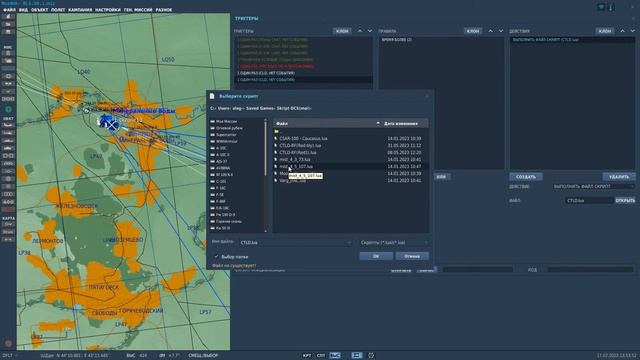Click the КОД input field at bottom right
Viewport: 640px width, 360px height.
tap(591, 269)
